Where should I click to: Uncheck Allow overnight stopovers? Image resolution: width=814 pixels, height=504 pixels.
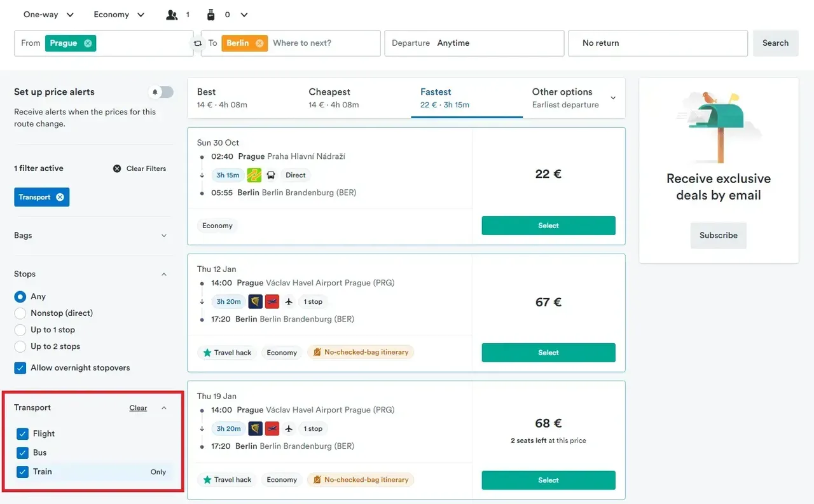[x=20, y=368]
